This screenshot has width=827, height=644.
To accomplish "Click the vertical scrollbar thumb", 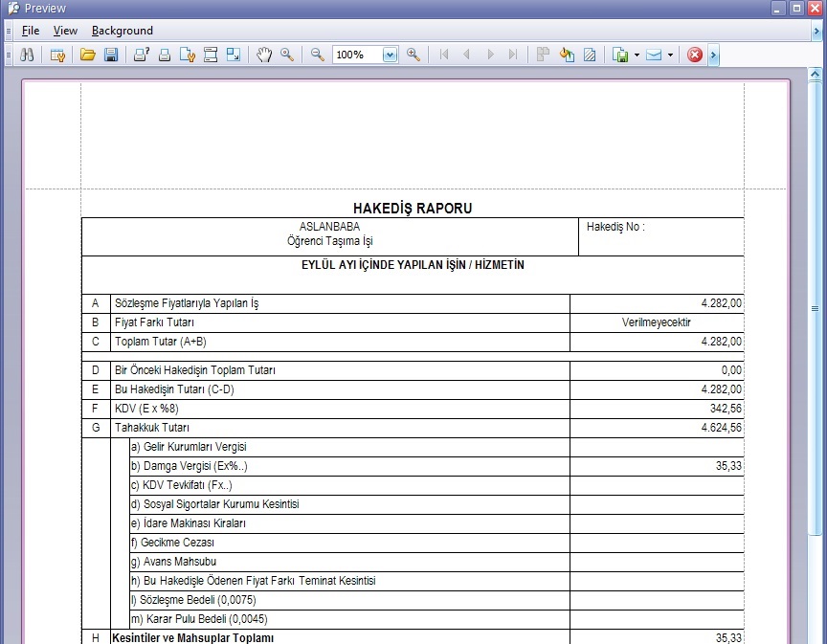I will [x=816, y=308].
